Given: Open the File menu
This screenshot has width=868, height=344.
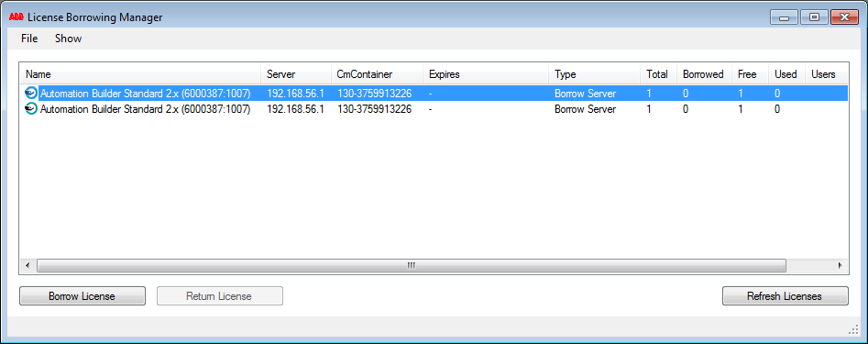Looking at the screenshot, I should (29, 39).
